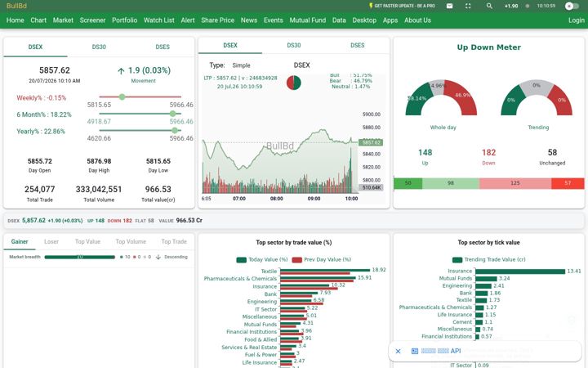Screen dimensions: 588x368
Task: Dismiss the API banner with its X
Action: click(x=399, y=351)
